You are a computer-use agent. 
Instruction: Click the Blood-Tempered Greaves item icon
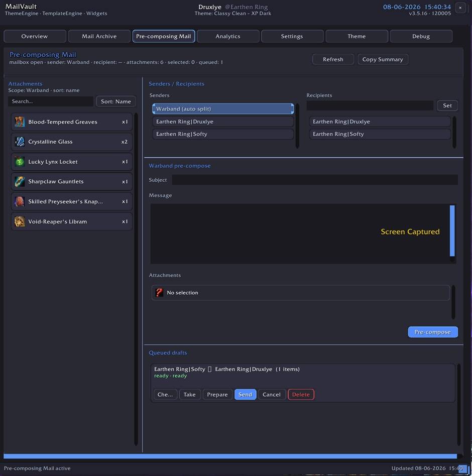point(20,122)
